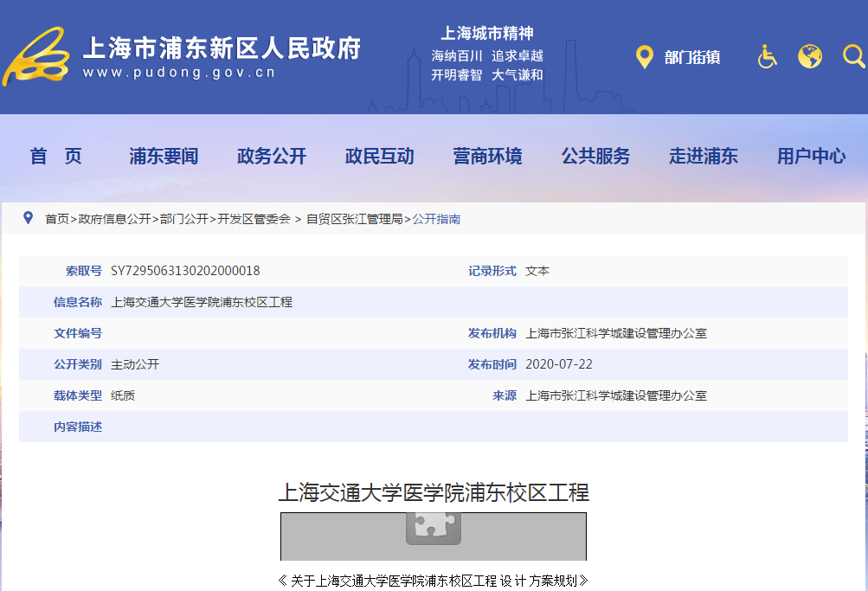The height and width of the screenshot is (591, 868).
Task: Open the accessibility wheelchair icon
Action: [x=767, y=56]
